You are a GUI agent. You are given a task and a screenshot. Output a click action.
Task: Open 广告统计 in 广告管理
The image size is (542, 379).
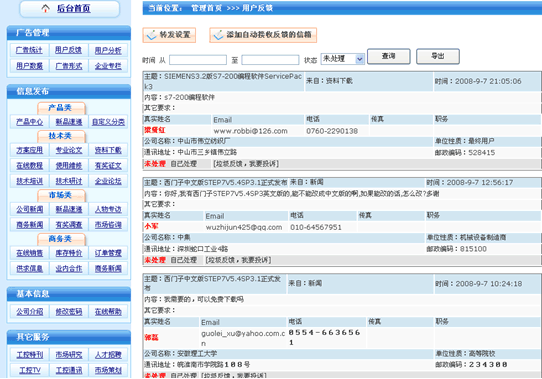(x=29, y=50)
